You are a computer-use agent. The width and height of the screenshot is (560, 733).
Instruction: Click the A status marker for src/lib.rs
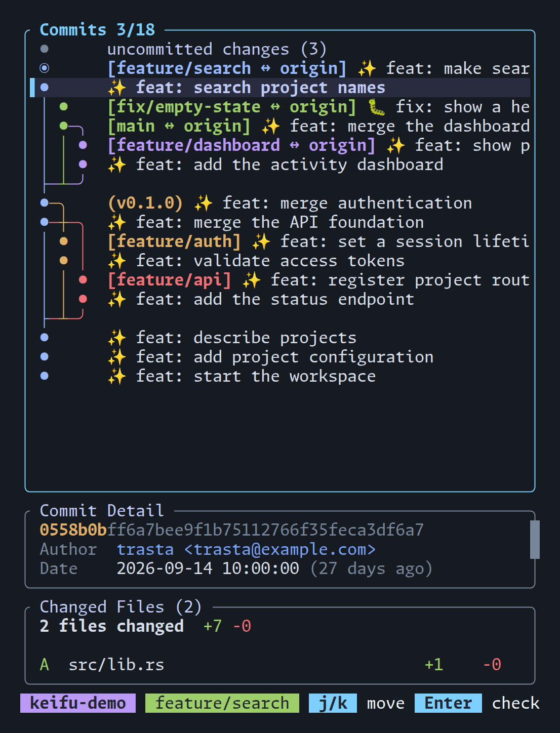click(x=45, y=665)
